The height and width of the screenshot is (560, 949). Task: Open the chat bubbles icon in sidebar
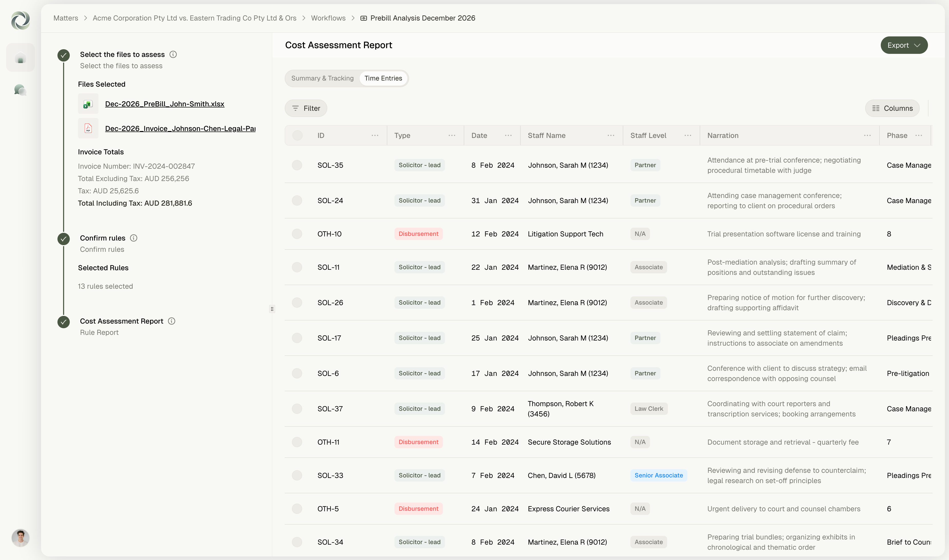coord(20,90)
